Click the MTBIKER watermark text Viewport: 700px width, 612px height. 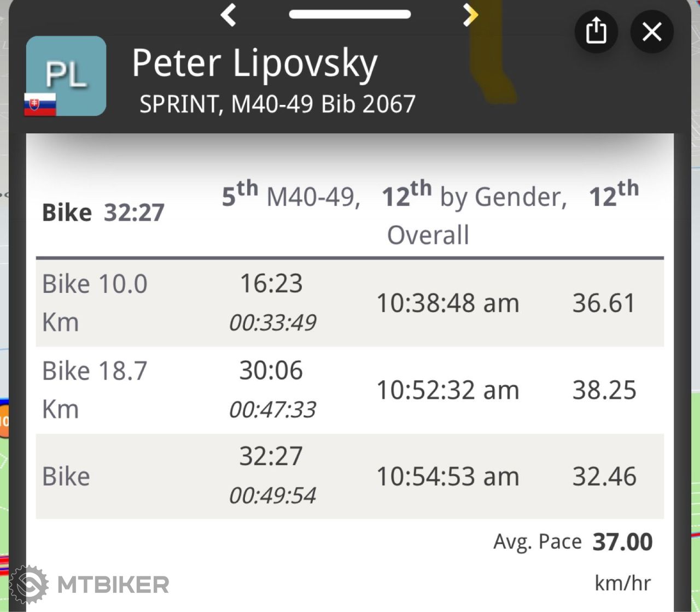[113, 585]
